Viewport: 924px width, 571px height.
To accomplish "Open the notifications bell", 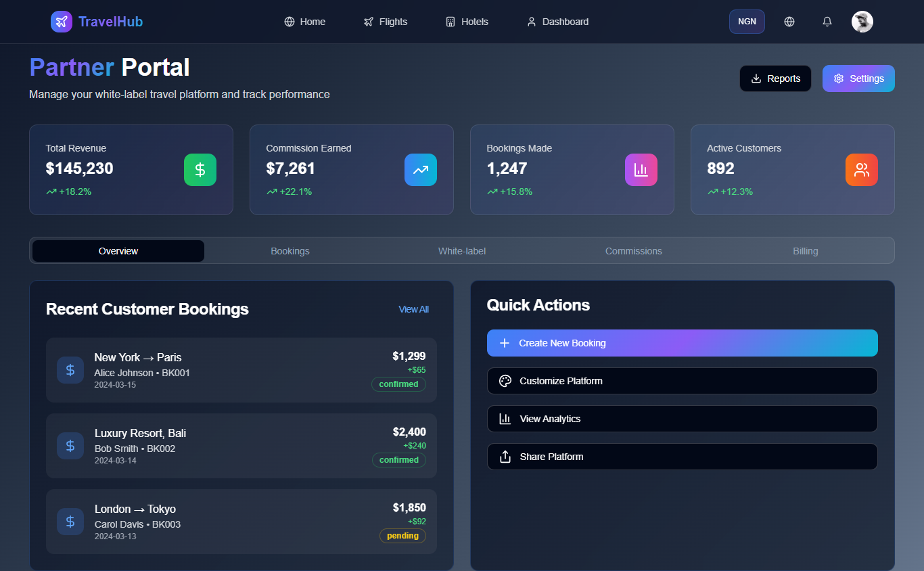I will (827, 22).
